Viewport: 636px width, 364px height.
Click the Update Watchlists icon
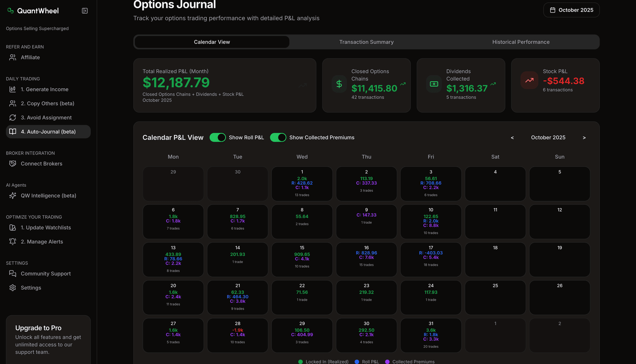13,228
